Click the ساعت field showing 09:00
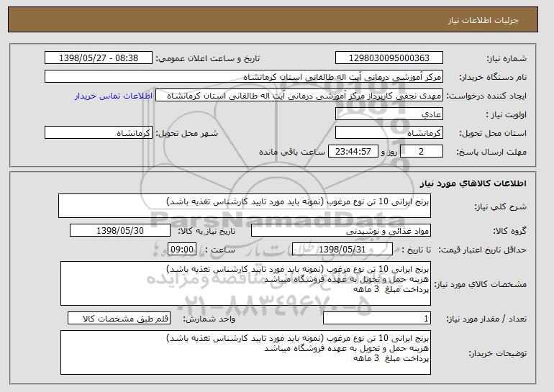The height and width of the screenshot is (392, 554). [x=182, y=250]
